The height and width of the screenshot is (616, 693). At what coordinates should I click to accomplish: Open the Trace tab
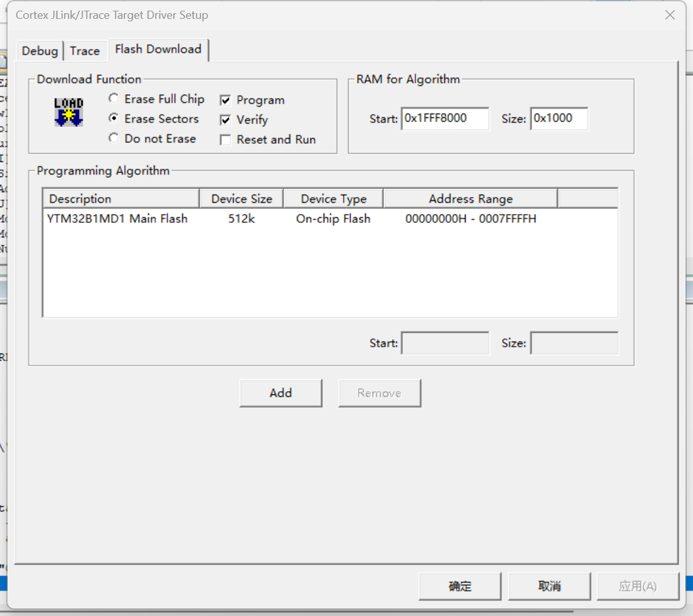pos(85,51)
